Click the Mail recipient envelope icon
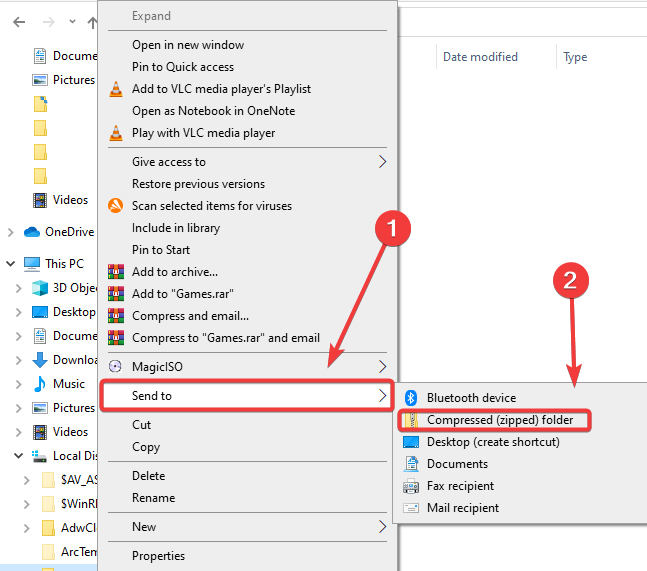 click(411, 508)
